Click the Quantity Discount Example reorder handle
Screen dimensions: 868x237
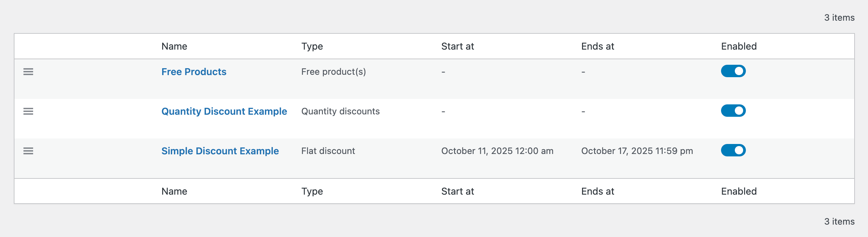(28, 111)
